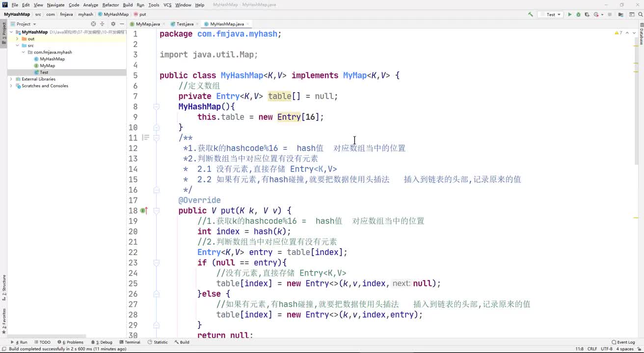644x353 pixels.
Task: Close the MyHashMap.java tab
Action: 248,24
